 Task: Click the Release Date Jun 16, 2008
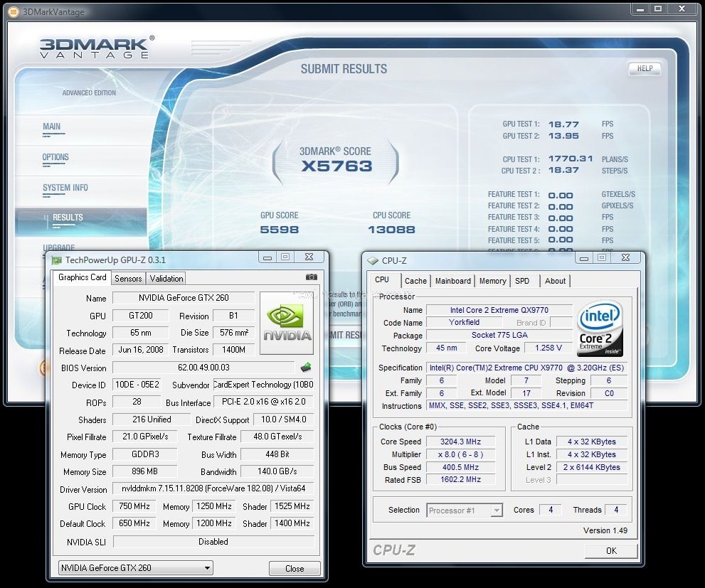[x=140, y=350]
